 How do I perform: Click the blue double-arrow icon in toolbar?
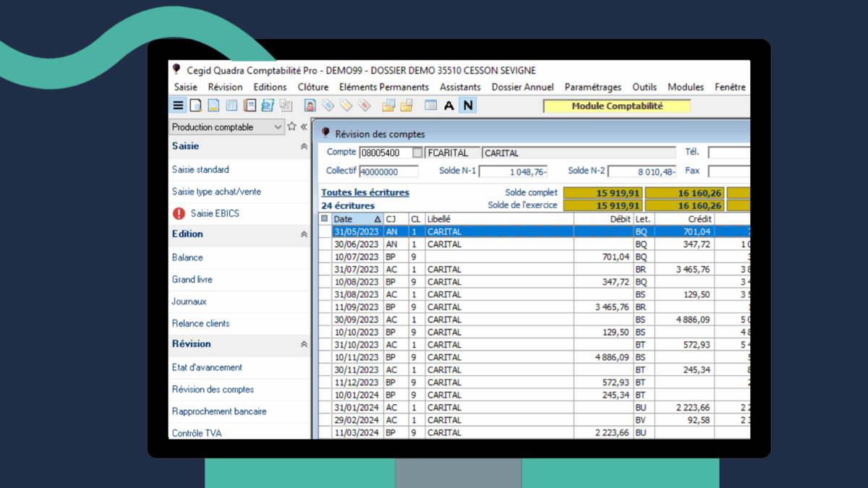coord(268,106)
